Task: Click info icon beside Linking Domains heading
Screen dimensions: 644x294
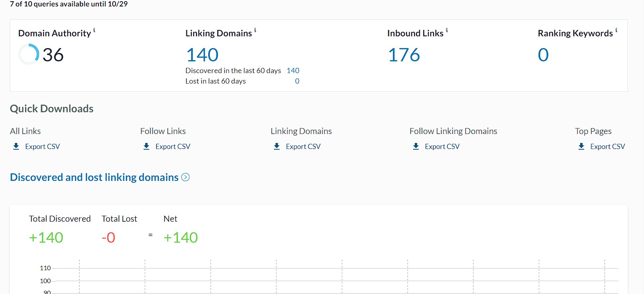Action: 255,30
